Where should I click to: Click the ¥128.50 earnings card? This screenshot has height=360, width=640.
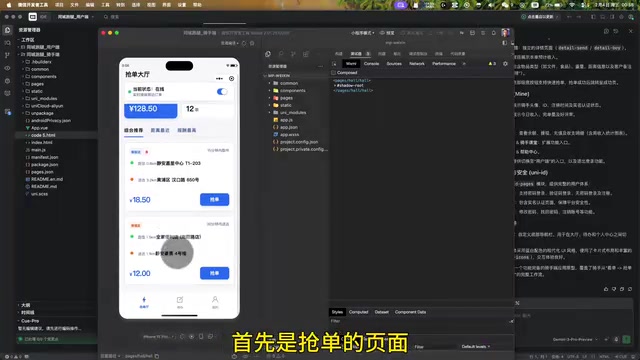coord(151,110)
